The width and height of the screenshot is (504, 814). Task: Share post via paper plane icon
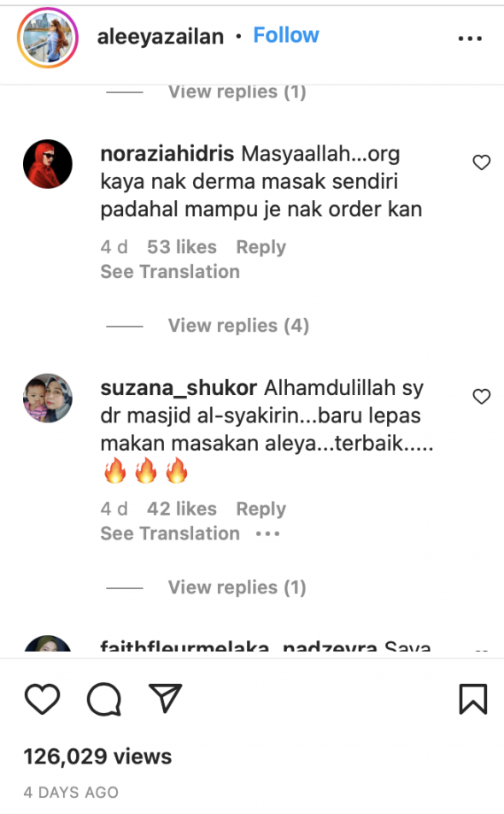point(166,698)
